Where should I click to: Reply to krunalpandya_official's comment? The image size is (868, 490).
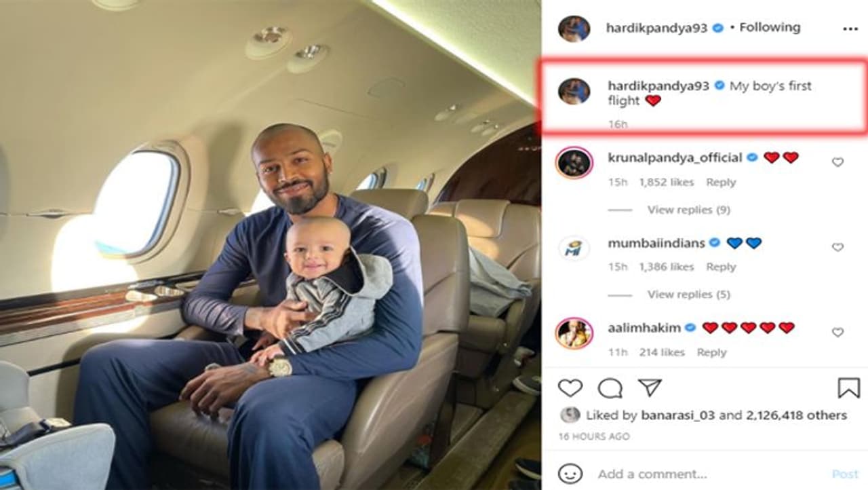[721, 183]
